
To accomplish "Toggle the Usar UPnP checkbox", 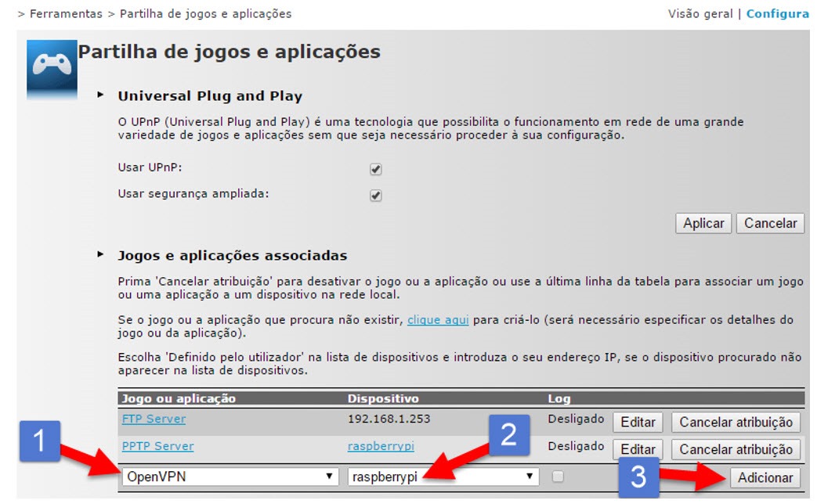I will point(376,169).
